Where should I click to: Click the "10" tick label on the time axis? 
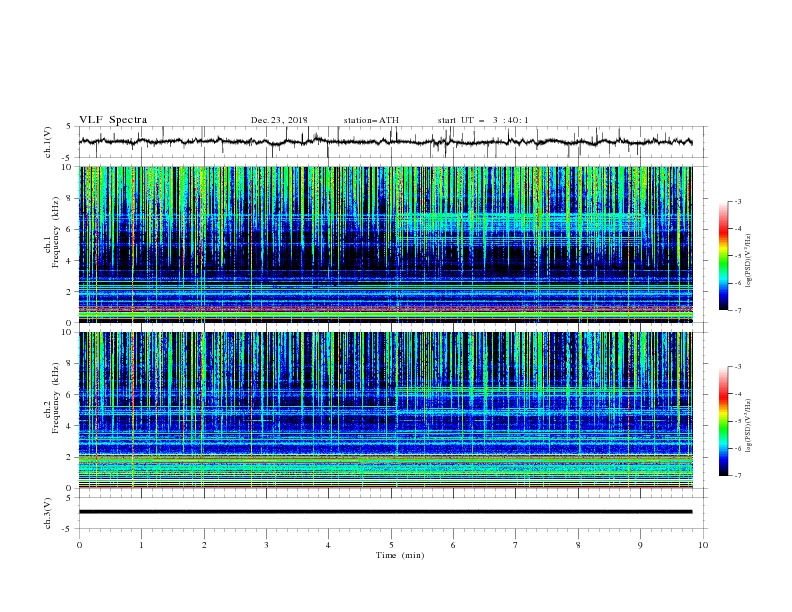pyautogui.click(x=703, y=545)
